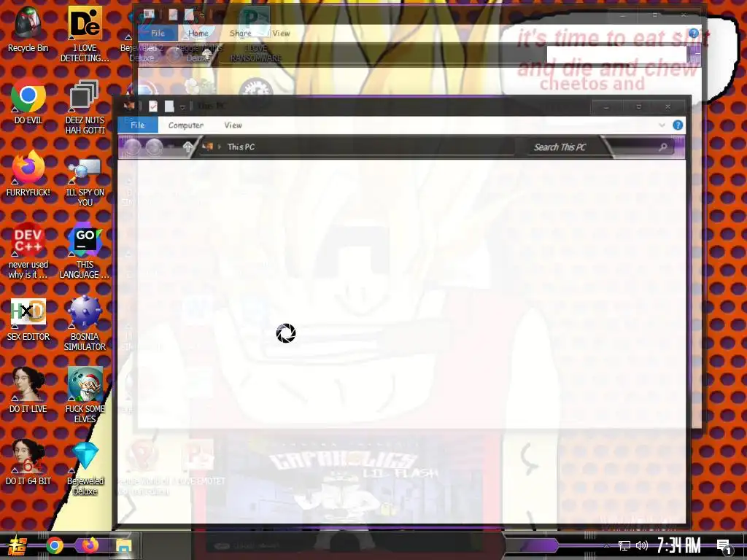Show hidden tray icons chevron

(x=606, y=545)
